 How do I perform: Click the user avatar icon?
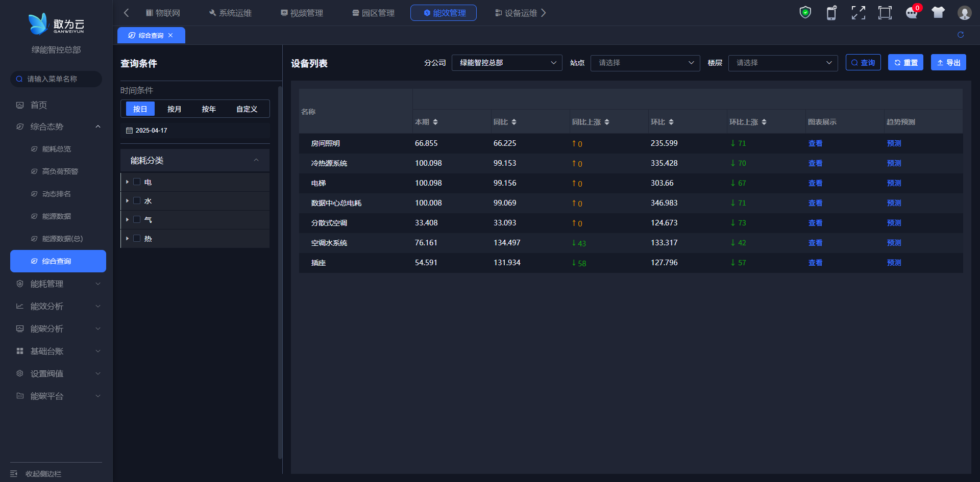964,13
